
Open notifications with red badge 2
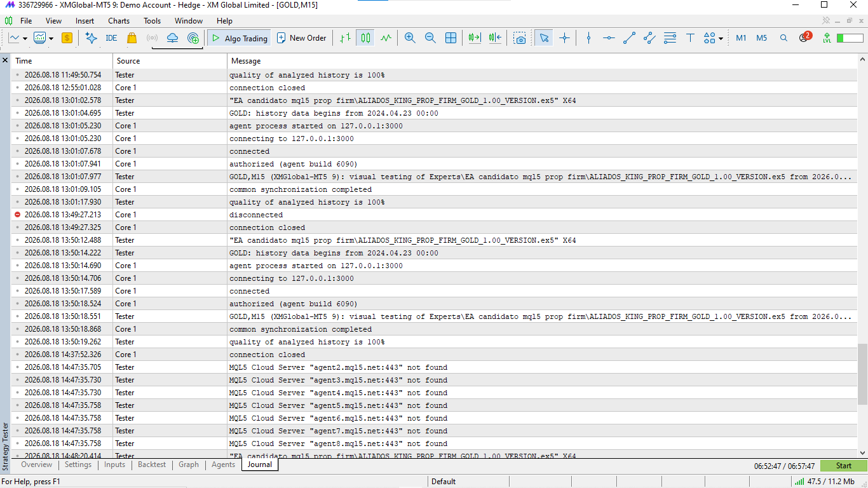point(804,37)
